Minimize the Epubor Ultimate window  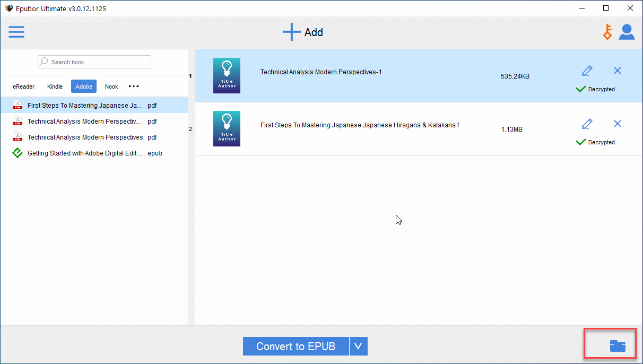click(x=582, y=8)
